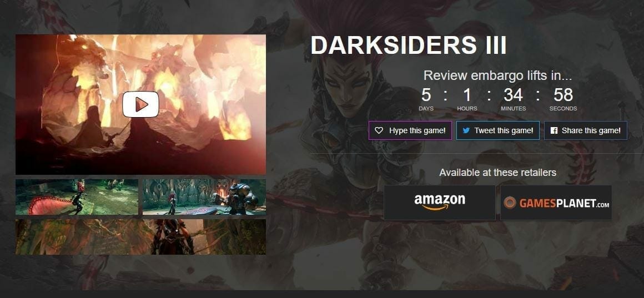Click the DARKSIDERS III title heading
Image resolution: width=644 pixels, height=298 pixels.
pyautogui.click(x=409, y=46)
